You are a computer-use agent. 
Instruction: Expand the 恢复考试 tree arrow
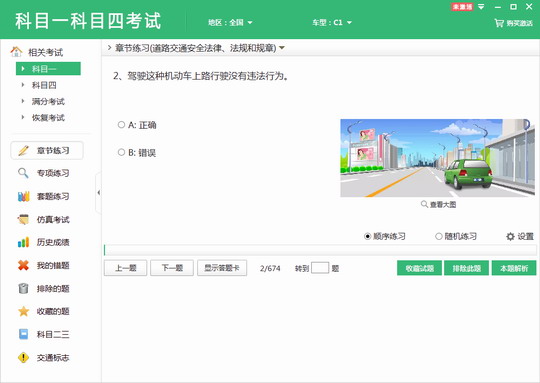(23, 117)
